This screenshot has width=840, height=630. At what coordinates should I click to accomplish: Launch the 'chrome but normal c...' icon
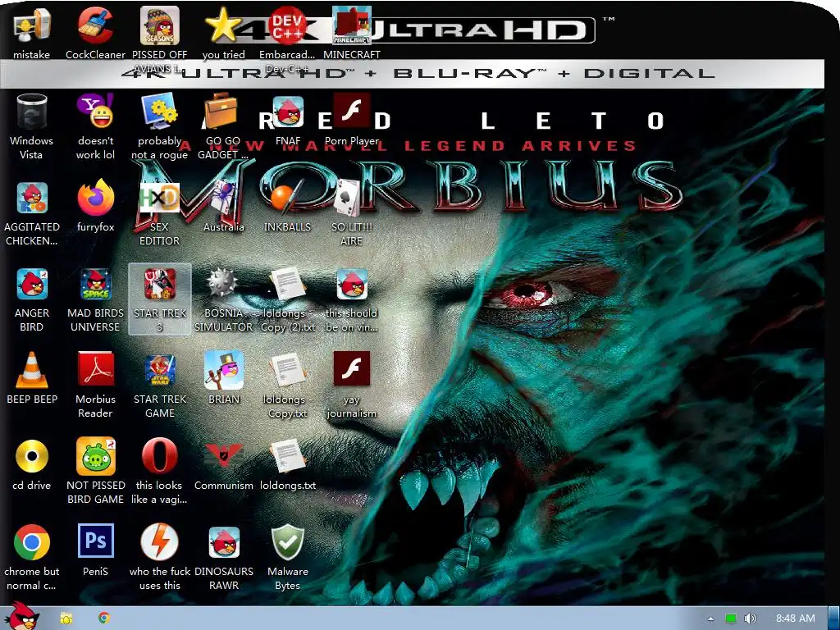click(32, 542)
